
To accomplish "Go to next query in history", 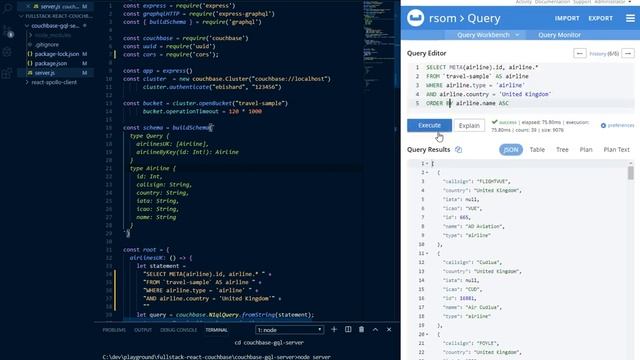I will 628,53.
